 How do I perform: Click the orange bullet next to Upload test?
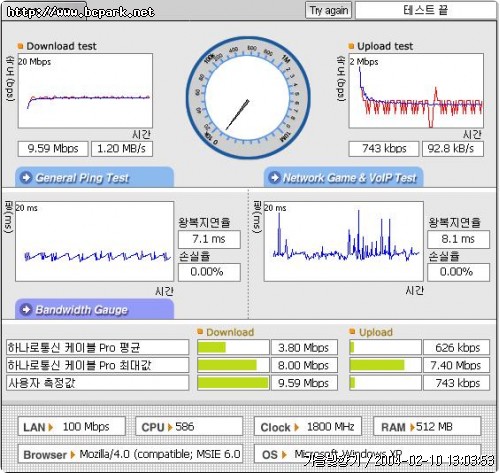(351, 46)
